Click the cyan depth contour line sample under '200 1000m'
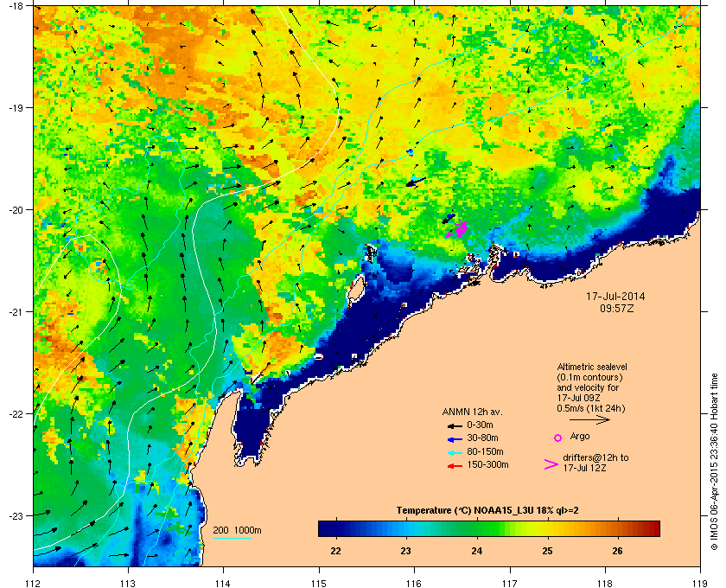Viewport: 726px width, 588px height. tap(232, 539)
